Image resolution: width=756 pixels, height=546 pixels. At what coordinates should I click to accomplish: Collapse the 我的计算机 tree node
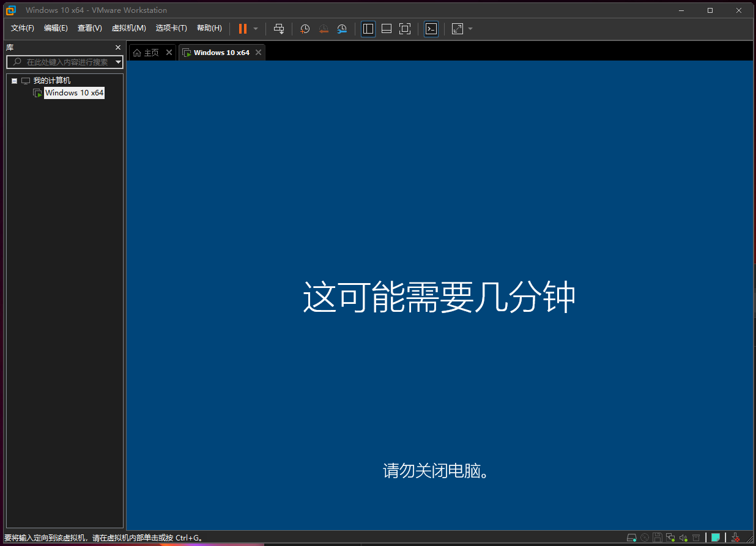tap(15, 81)
